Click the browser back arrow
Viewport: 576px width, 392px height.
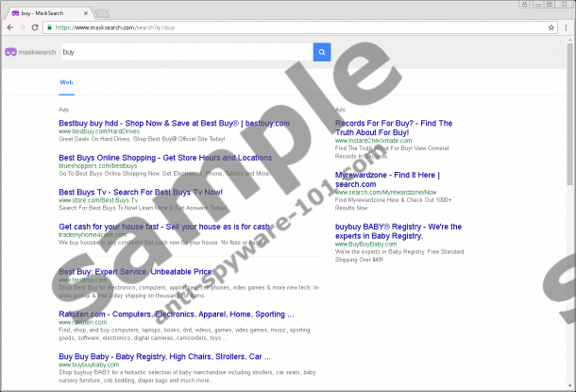(x=9, y=27)
